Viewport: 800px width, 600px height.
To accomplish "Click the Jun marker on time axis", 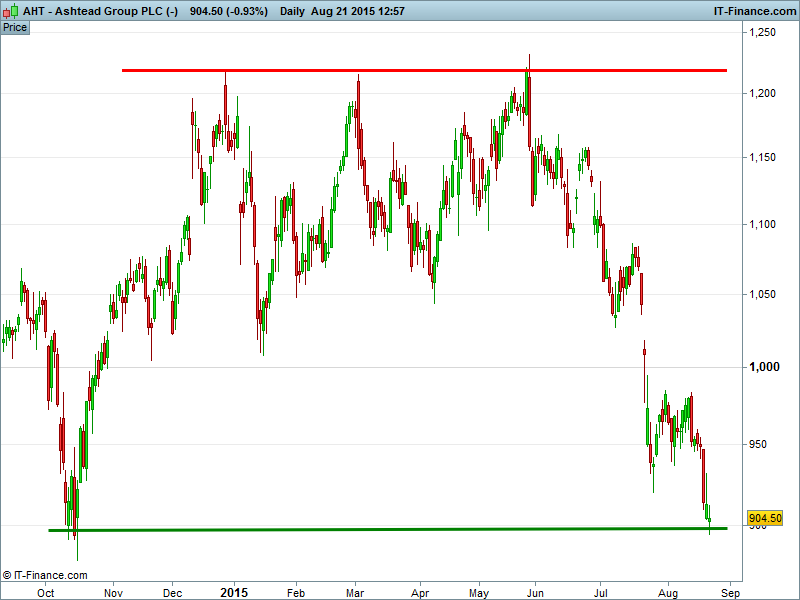I will [534, 591].
